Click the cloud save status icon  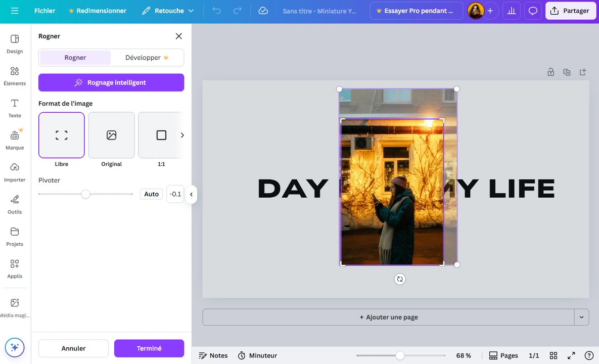click(x=263, y=11)
